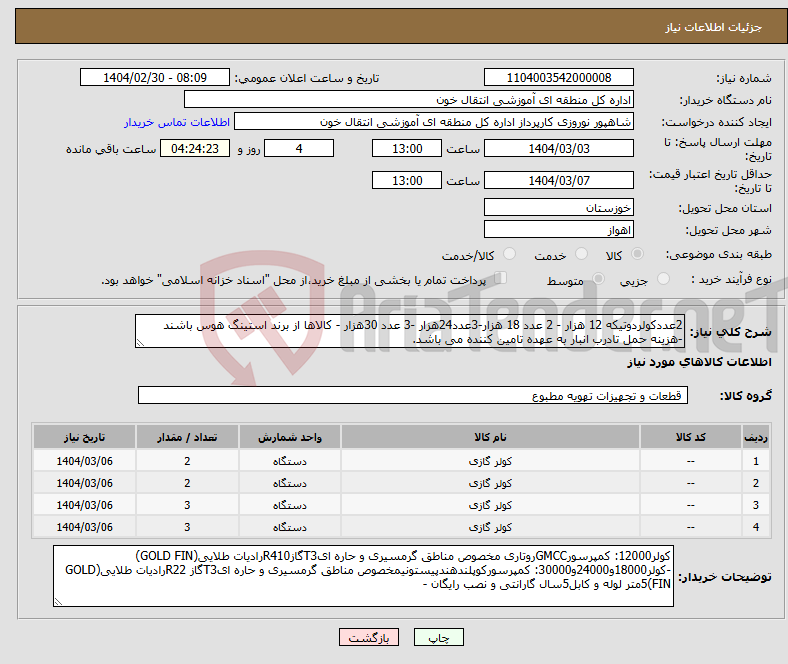Click the request creator field شاهپور نوروزی

coord(434,122)
